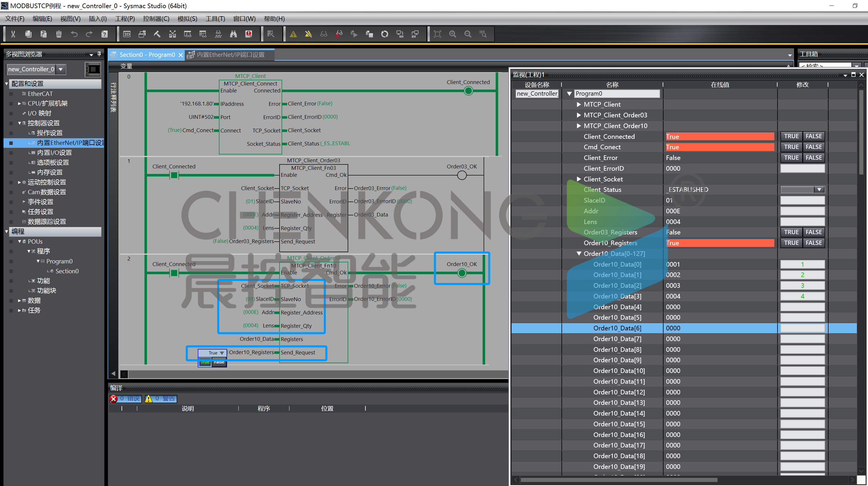Click the False button under Order10_Registers in ladder
Image resolution: width=868 pixels, height=486 pixels.
click(219, 362)
